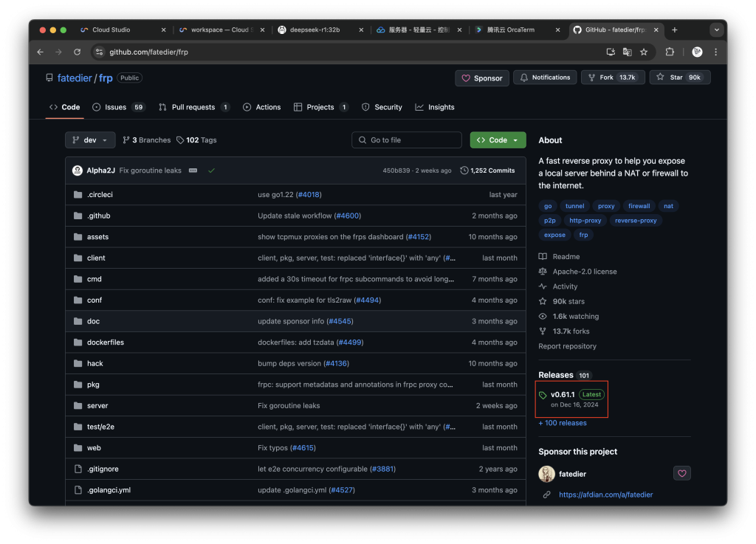Click the commit history clock icon

pos(464,171)
